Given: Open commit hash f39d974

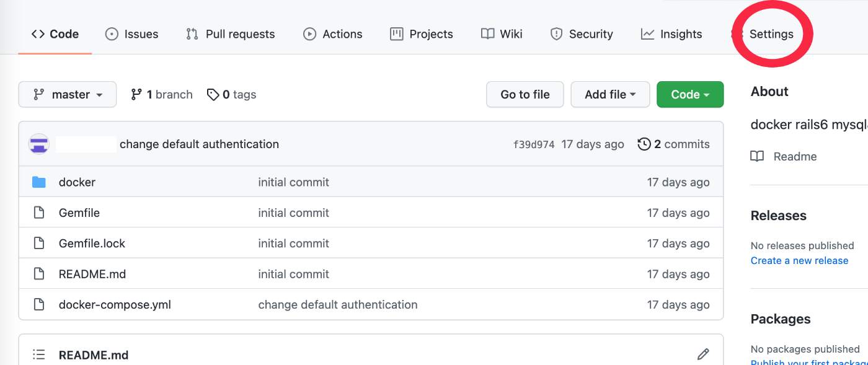Looking at the screenshot, I should pos(534,144).
